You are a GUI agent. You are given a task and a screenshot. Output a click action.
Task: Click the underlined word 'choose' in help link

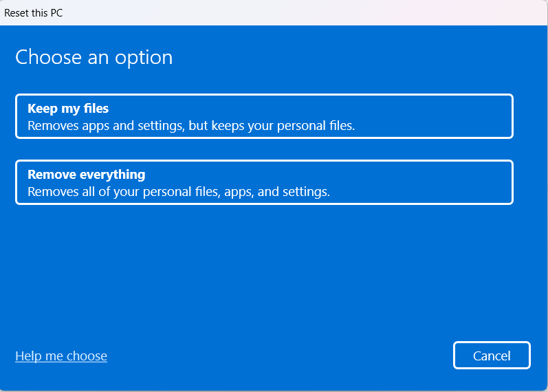87,356
